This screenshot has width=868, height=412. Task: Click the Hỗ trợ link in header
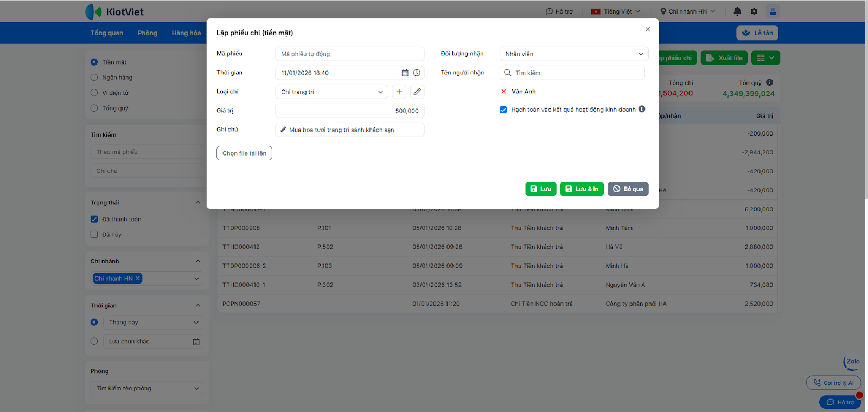point(559,11)
